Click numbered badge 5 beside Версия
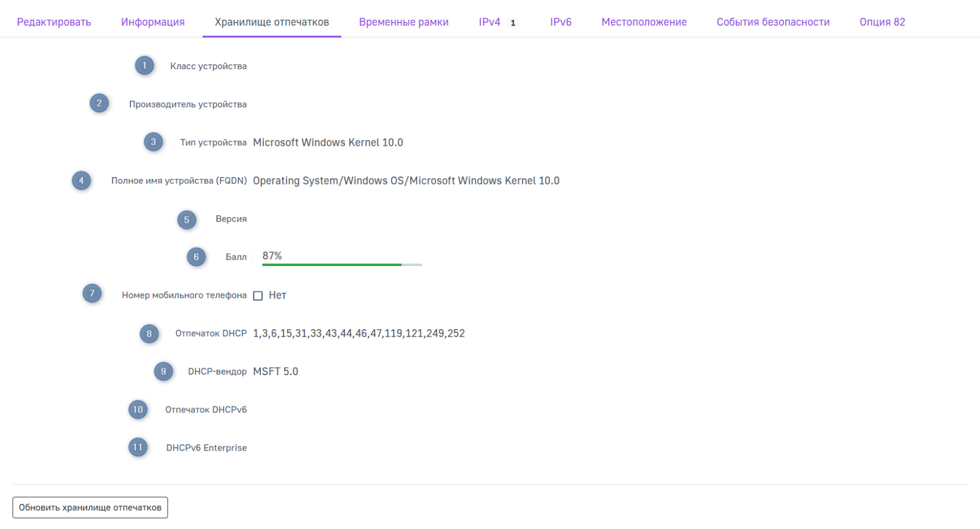This screenshot has height=529, width=980. pyautogui.click(x=187, y=220)
